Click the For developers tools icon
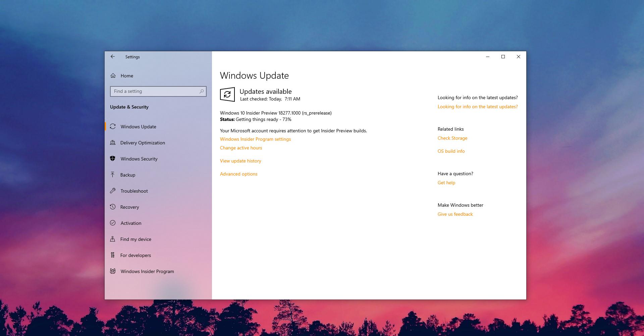The width and height of the screenshot is (644, 336). pyautogui.click(x=113, y=255)
